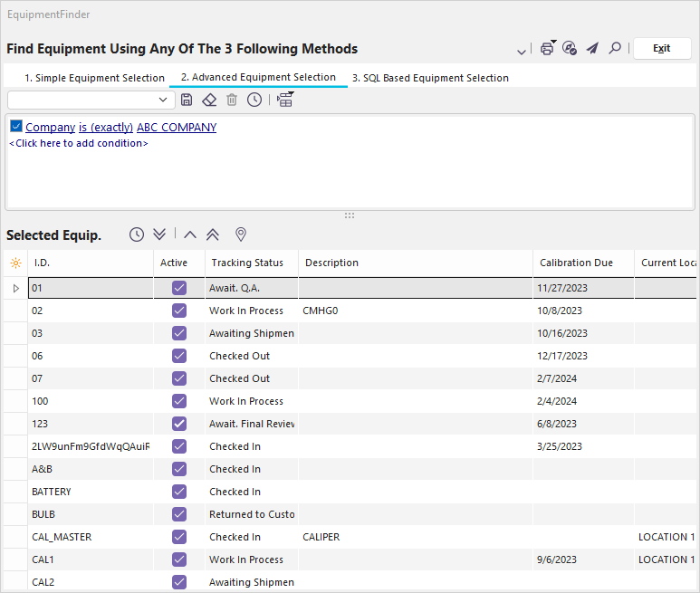Toggle Active checkbox for BATTERY row
This screenshot has width=700, height=593.
click(x=179, y=492)
